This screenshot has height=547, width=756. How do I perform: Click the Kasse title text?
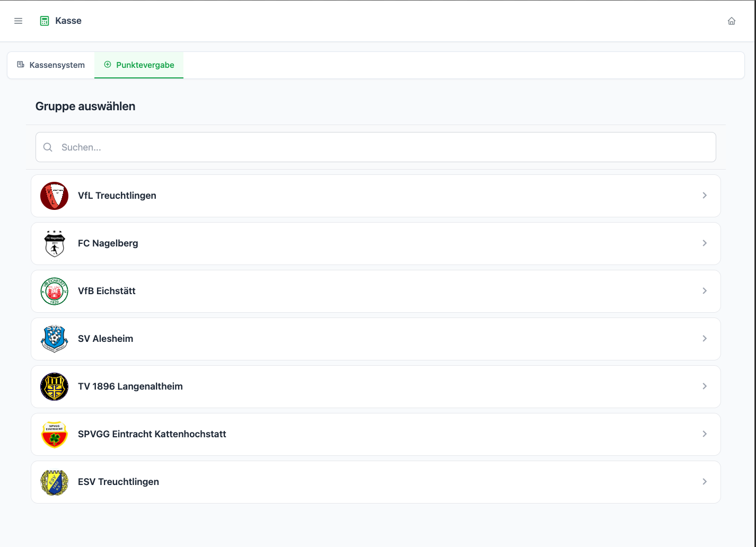click(x=68, y=21)
